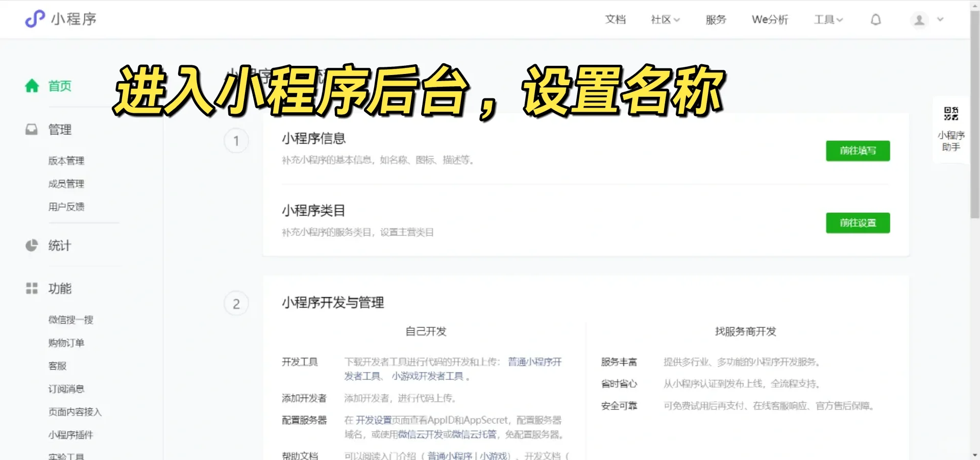
Task: Click the home icon beside 首页
Action: tap(32, 86)
